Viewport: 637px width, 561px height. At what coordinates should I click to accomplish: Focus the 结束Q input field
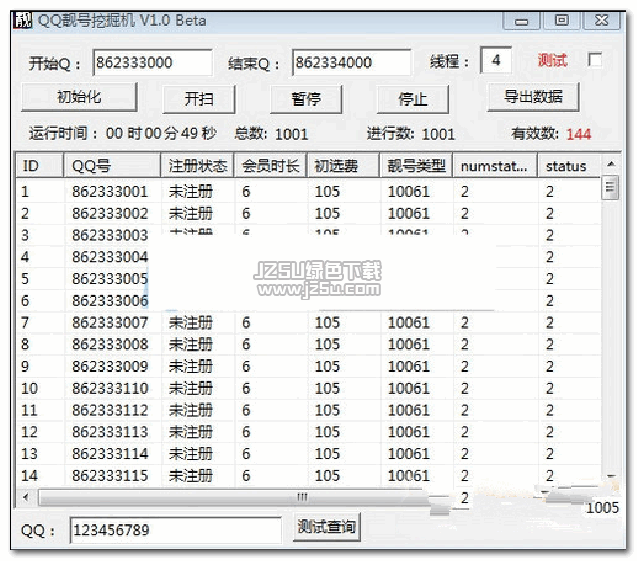351,63
